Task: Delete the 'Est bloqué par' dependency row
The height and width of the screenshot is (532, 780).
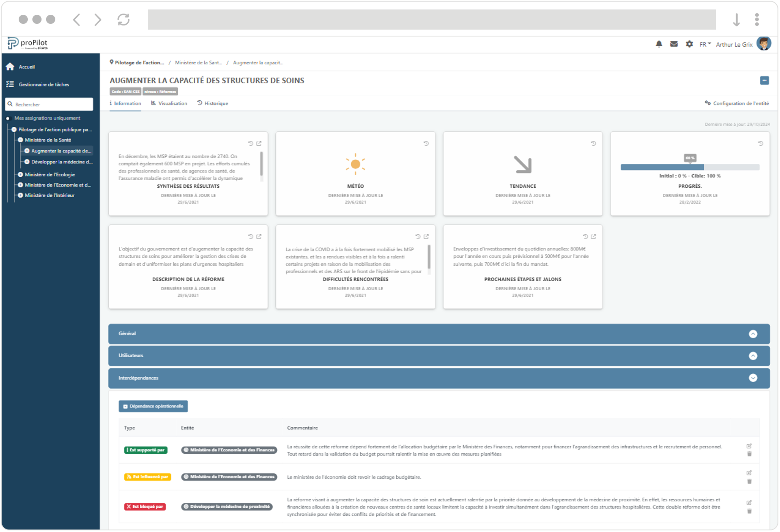Action: [749, 511]
